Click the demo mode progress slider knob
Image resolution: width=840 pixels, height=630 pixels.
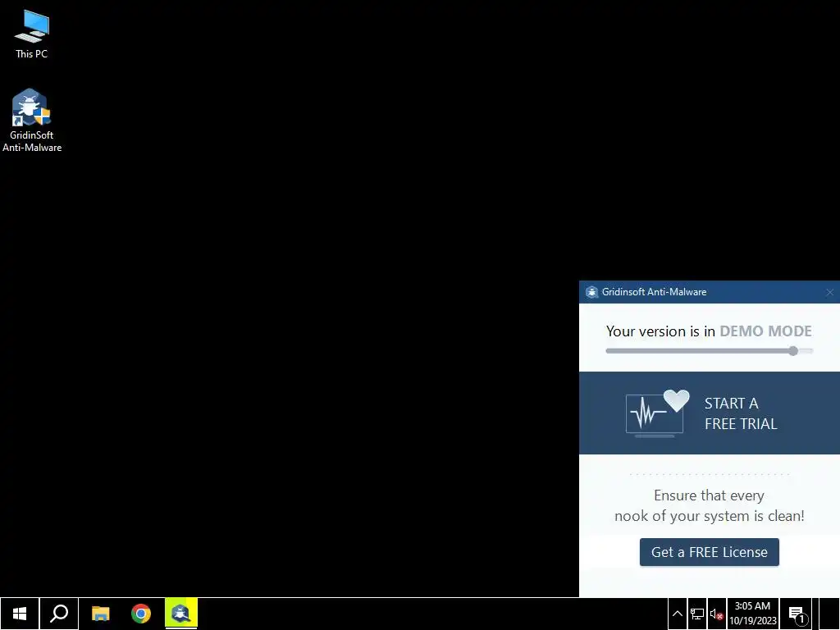tap(793, 351)
